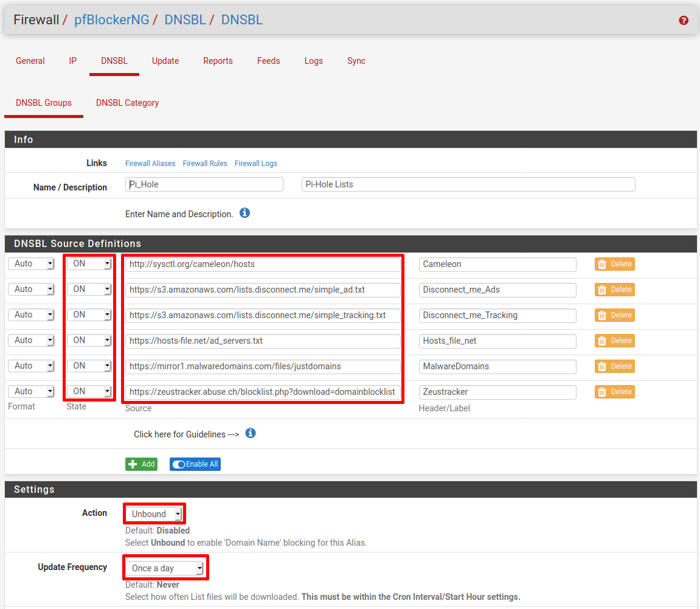Open the Firewall Rules link
The image size is (700, 609).
[x=205, y=164]
